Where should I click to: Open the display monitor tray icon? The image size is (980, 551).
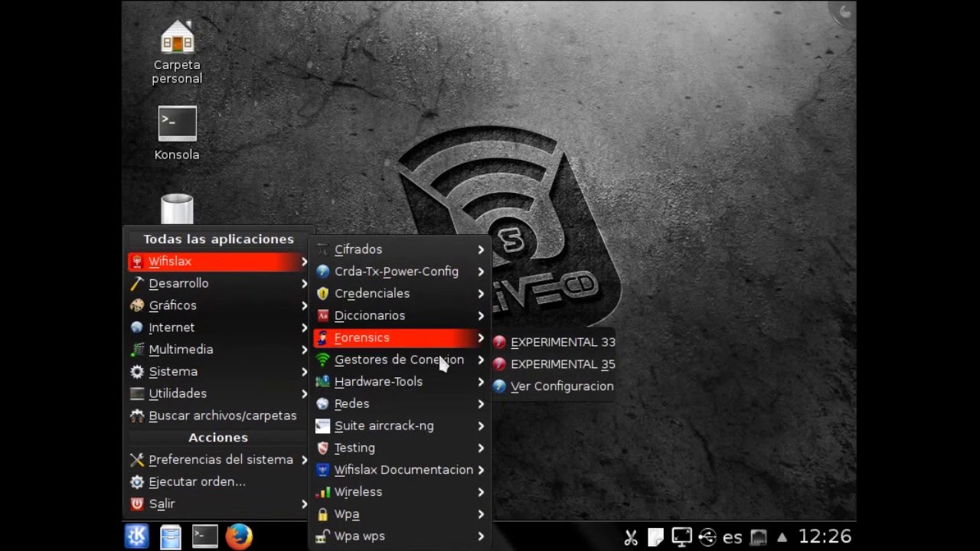[x=681, y=537]
